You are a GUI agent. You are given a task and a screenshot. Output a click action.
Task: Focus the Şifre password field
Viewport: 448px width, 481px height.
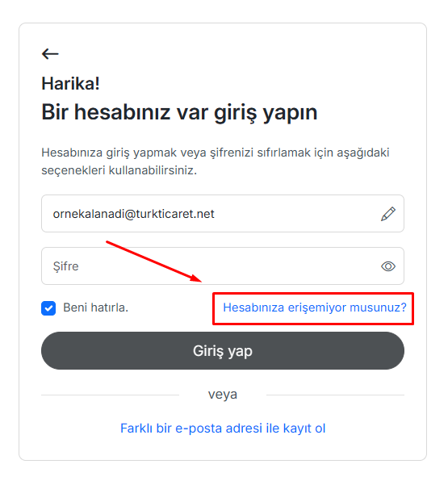click(x=223, y=266)
